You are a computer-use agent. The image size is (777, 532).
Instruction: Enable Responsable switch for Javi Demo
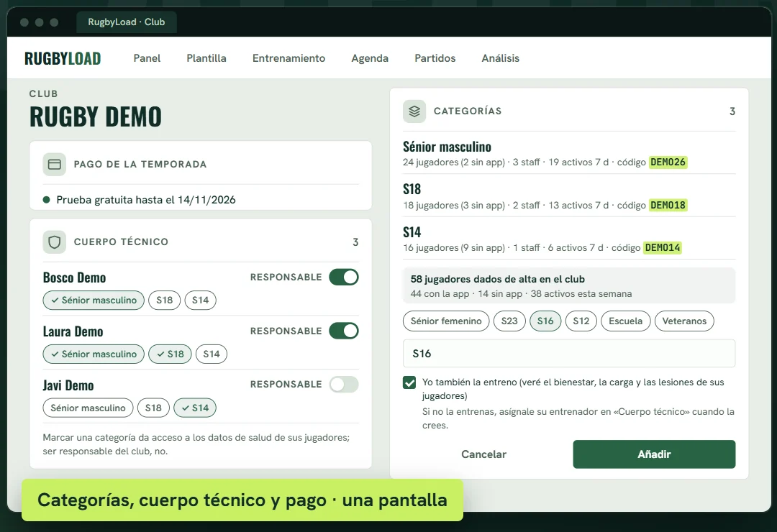[x=344, y=385]
